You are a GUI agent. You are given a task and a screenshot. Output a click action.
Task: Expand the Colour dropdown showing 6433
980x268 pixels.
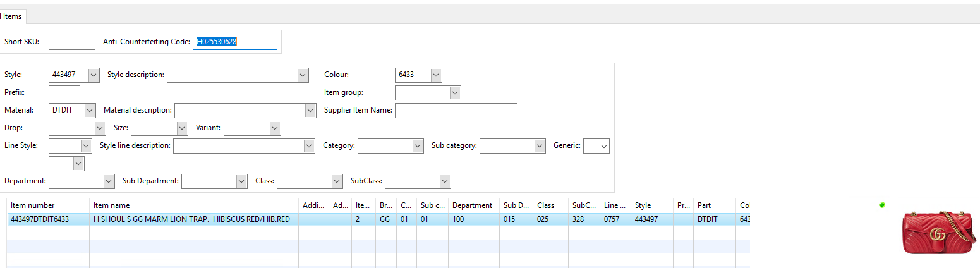435,75
